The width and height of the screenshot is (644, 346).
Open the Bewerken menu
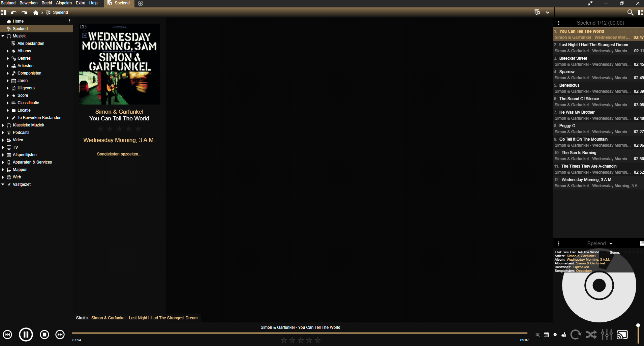[29, 3]
